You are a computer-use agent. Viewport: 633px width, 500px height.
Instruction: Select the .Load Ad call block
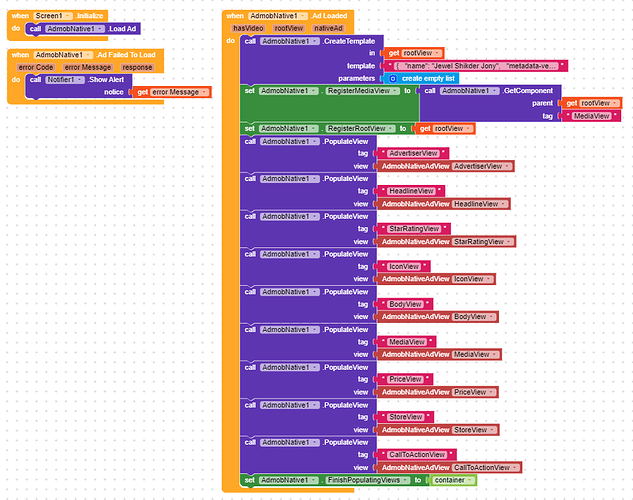point(83,29)
